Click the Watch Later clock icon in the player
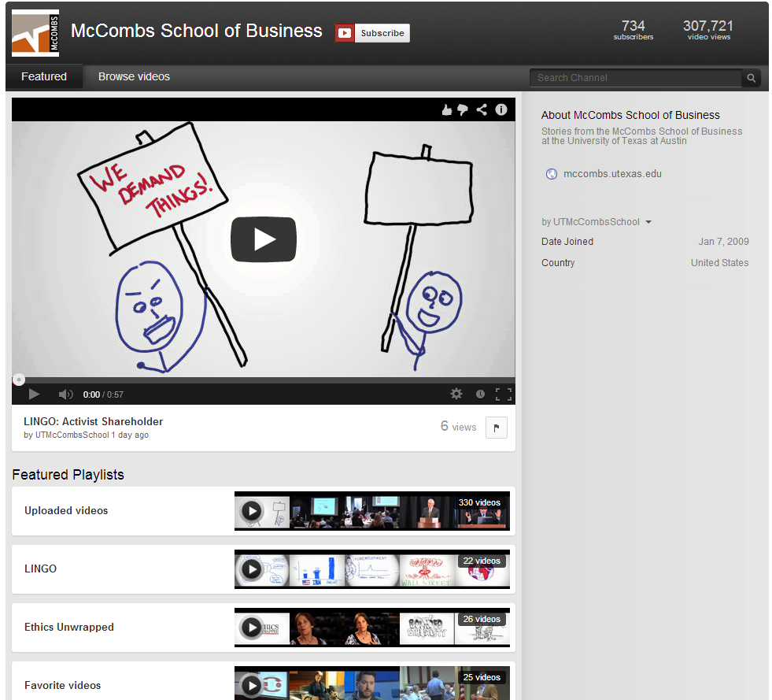772x700 pixels. tap(480, 394)
